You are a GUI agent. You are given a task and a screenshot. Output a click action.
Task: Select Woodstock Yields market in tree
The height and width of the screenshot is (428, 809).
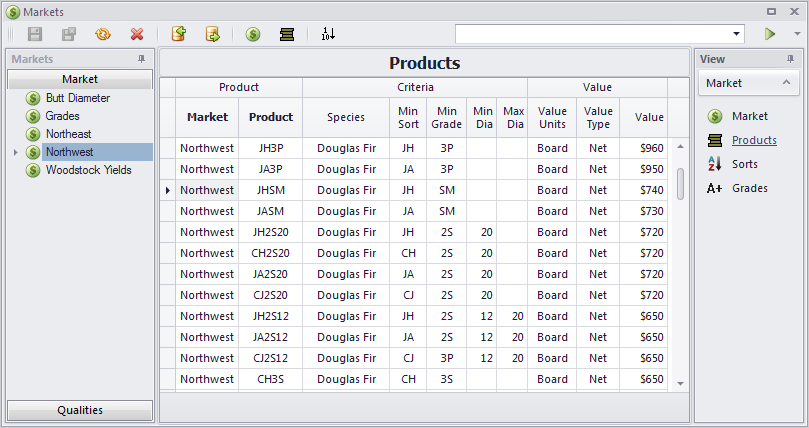click(89, 170)
